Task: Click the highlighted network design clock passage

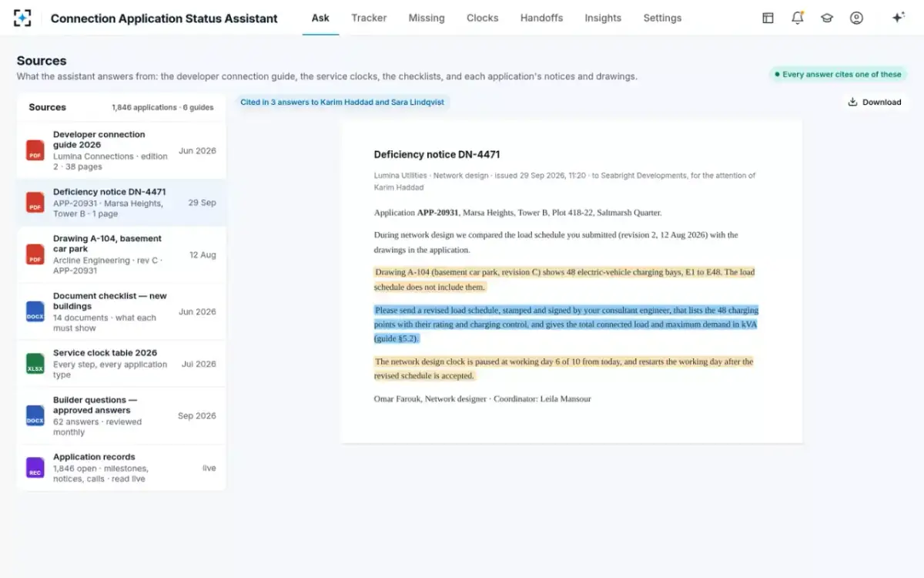Action: [564, 368]
